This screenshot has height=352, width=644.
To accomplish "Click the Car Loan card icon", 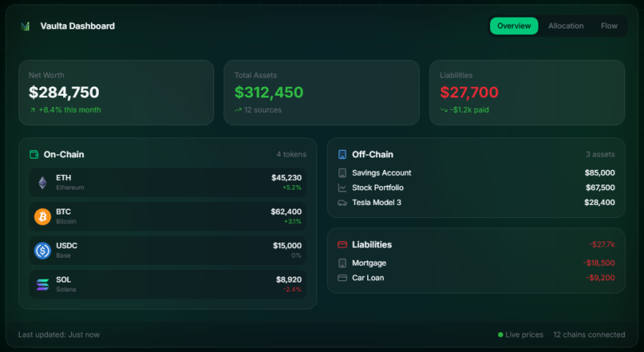I will coord(342,278).
